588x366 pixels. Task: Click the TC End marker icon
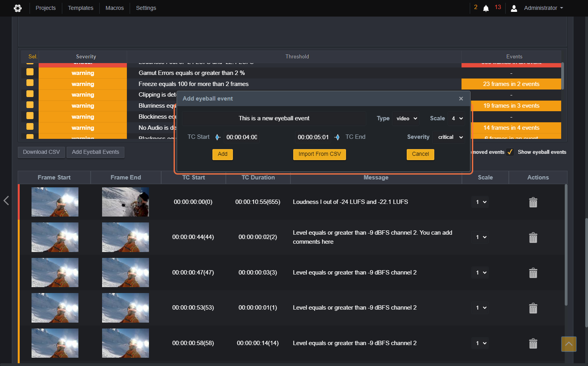point(337,137)
